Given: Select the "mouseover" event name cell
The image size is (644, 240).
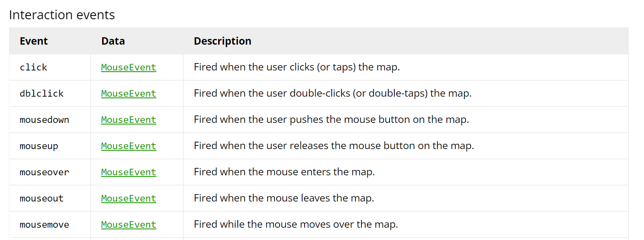Looking at the screenshot, I should point(44,172).
